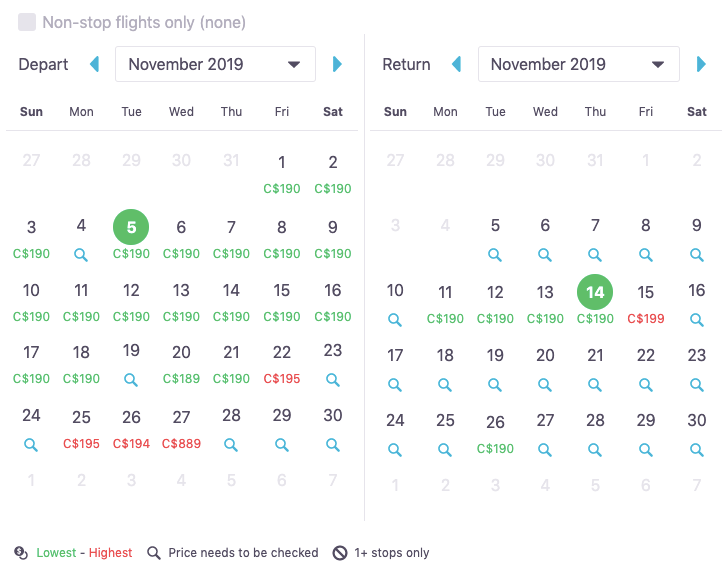Go to next month in Depart calendar
728x573 pixels.
coord(337,64)
